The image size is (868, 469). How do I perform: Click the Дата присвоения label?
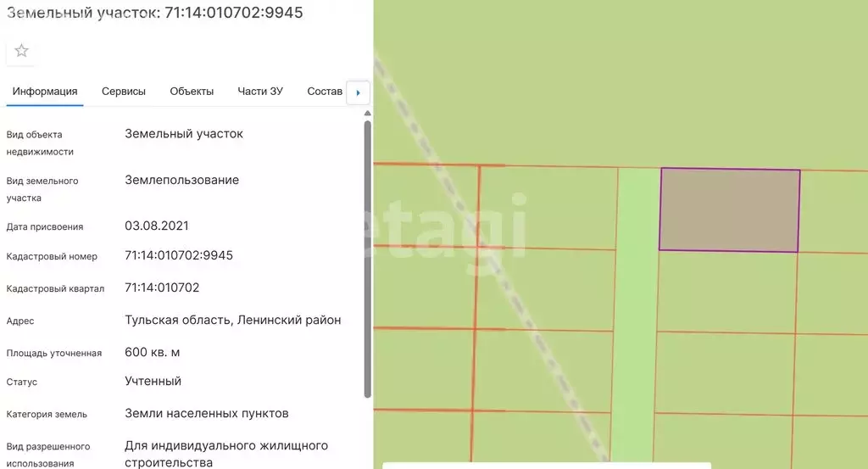click(45, 227)
